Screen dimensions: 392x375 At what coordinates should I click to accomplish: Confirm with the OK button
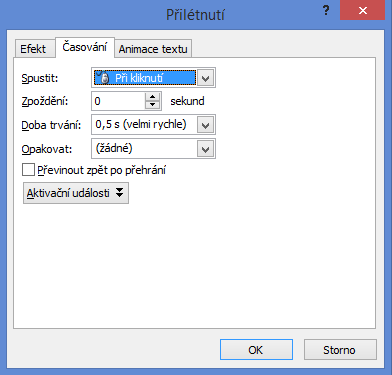pos(256,350)
